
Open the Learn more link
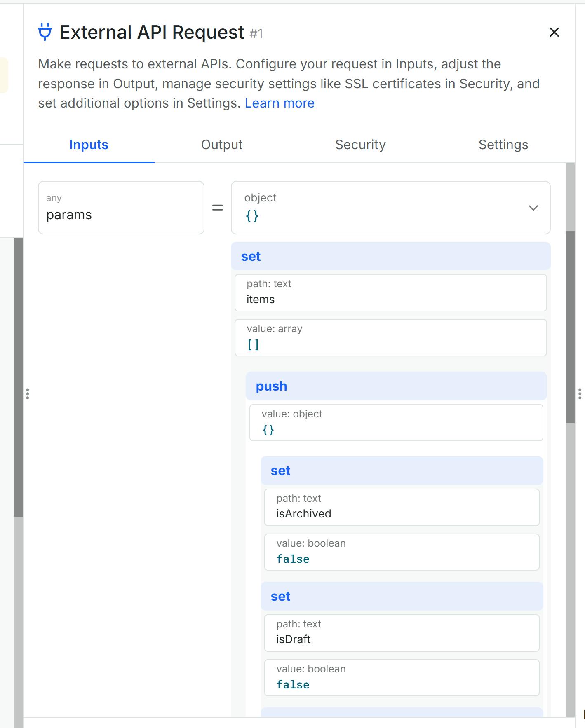[x=280, y=103]
